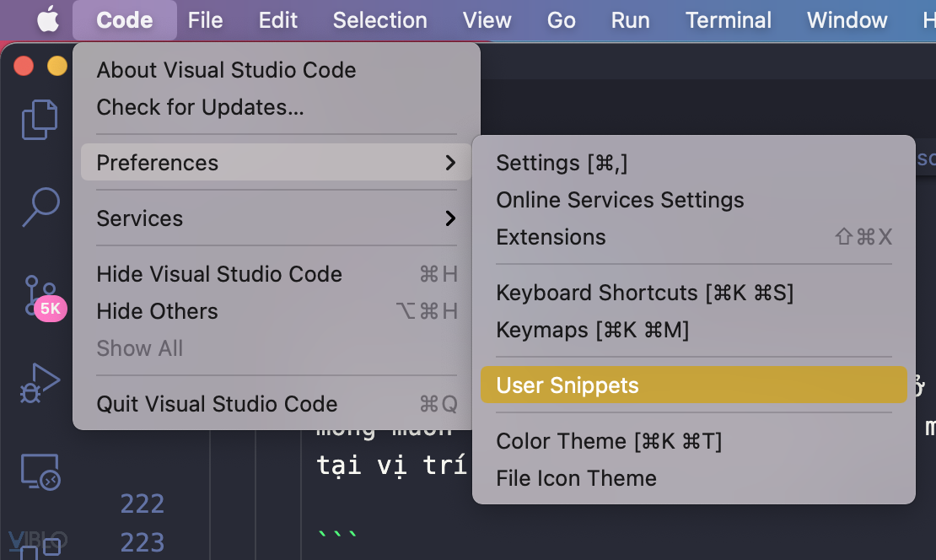Open the Search magnifier in activity bar

click(x=39, y=207)
